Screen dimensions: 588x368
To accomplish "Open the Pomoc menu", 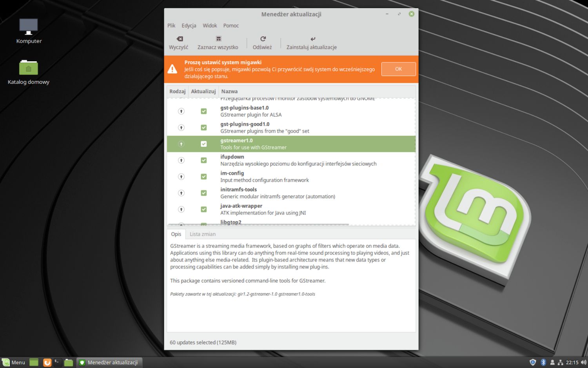I will (x=231, y=26).
